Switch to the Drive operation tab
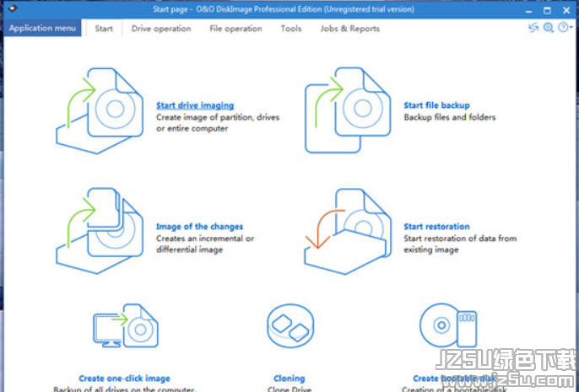Screen dimensions: 579x392 [161, 29]
